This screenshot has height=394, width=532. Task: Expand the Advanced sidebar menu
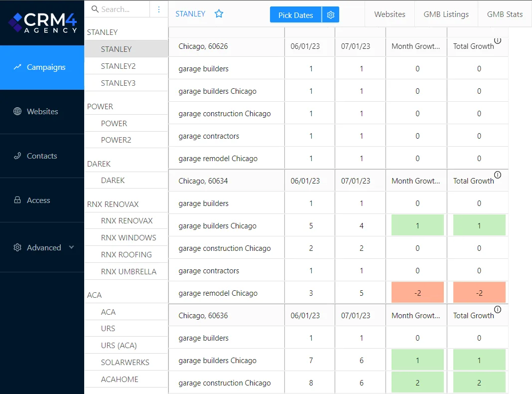[x=44, y=247]
